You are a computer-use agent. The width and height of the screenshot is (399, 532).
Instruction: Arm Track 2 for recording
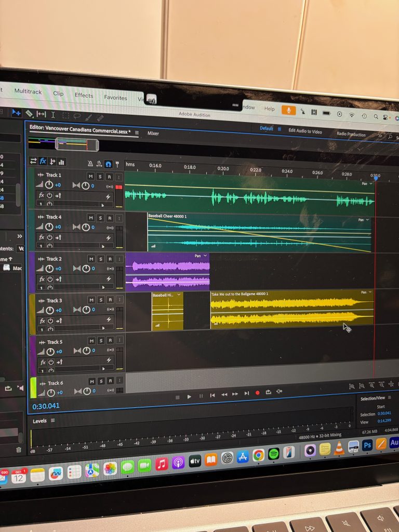tap(110, 259)
